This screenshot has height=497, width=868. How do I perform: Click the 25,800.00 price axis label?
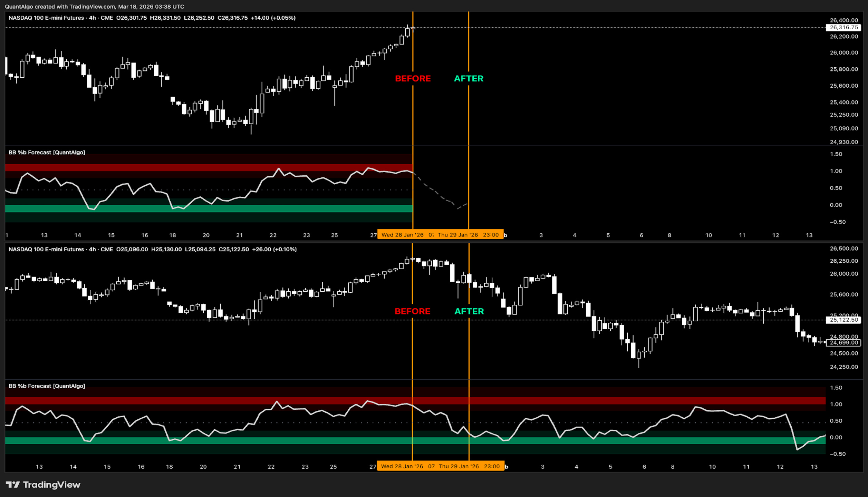point(844,69)
